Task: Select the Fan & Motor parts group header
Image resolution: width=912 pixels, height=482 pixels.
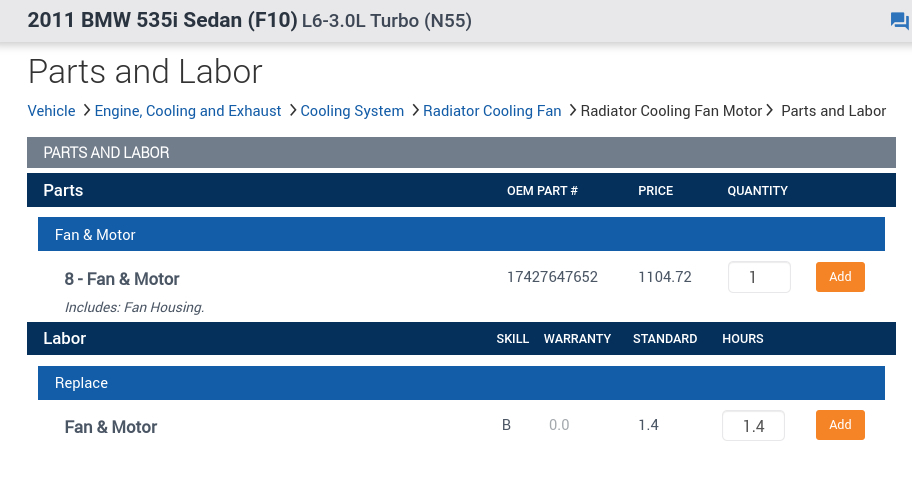Action: pos(461,234)
